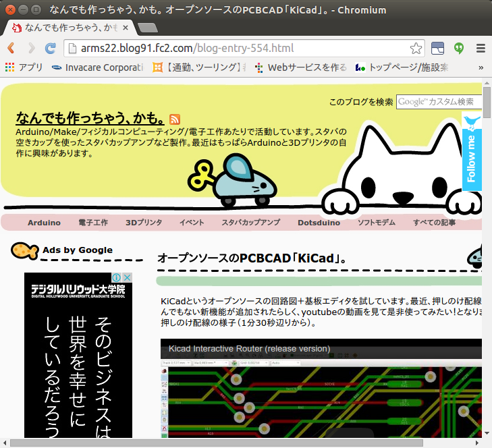Click the Ads by Google label
Image resolution: width=492 pixels, height=448 pixels.
pyautogui.click(x=78, y=250)
